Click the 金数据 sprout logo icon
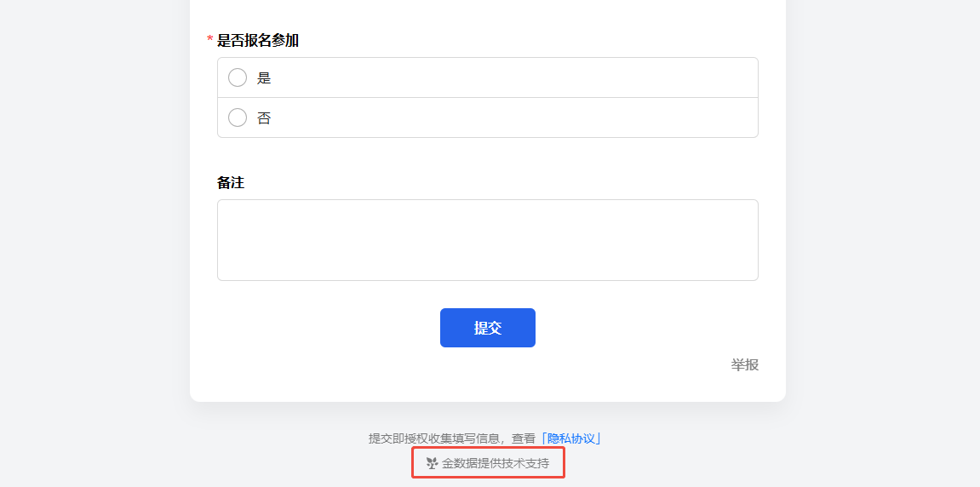Viewport: 980px width, 487px height. click(432, 464)
